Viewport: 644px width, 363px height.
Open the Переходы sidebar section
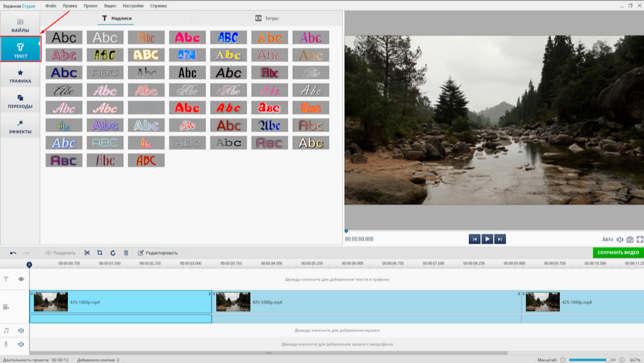20,102
